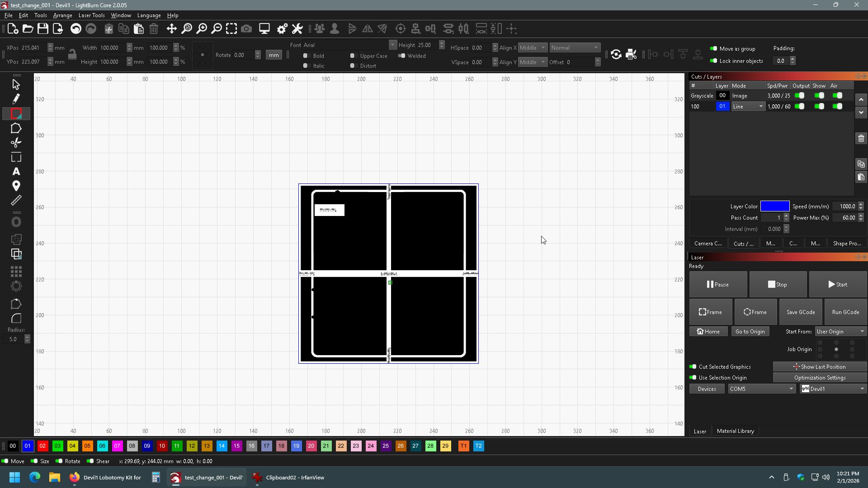Open the Position Laser marker tool
The width and height of the screenshot is (868, 488).
16,186
